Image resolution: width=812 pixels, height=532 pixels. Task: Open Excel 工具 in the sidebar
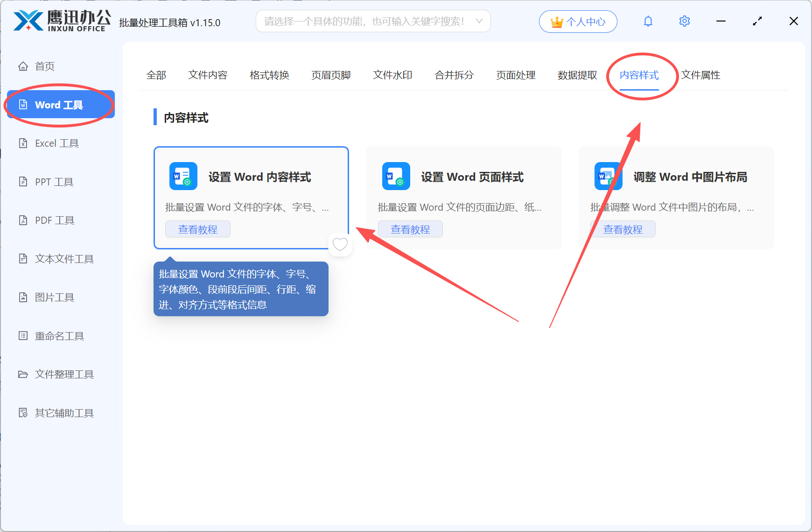click(x=56, y=143)
